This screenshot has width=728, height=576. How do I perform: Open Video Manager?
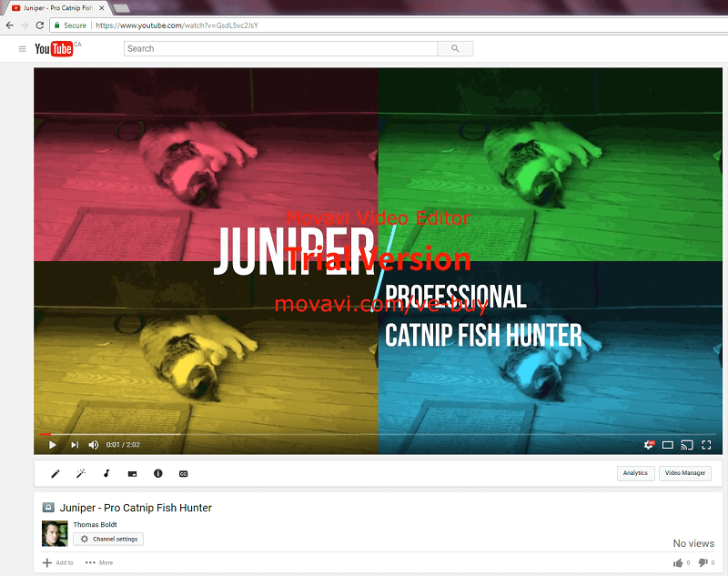point(685,473)
